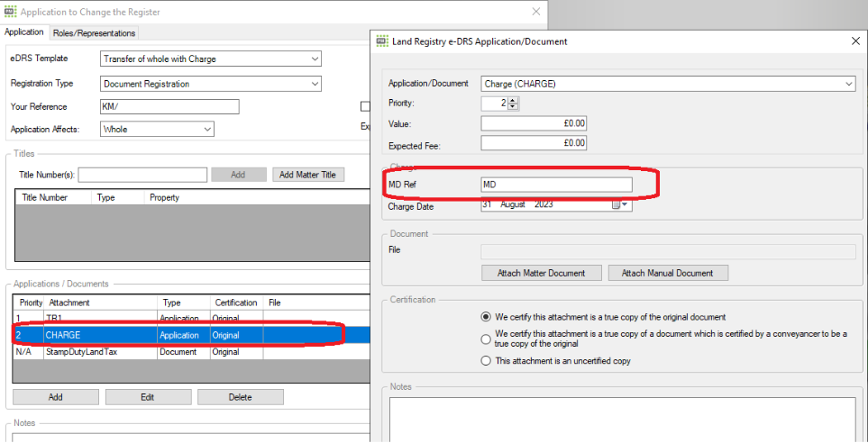The image size is (868, 443).
Task: Decrease the Priority value with down arrow
Action: pos(513,107)
